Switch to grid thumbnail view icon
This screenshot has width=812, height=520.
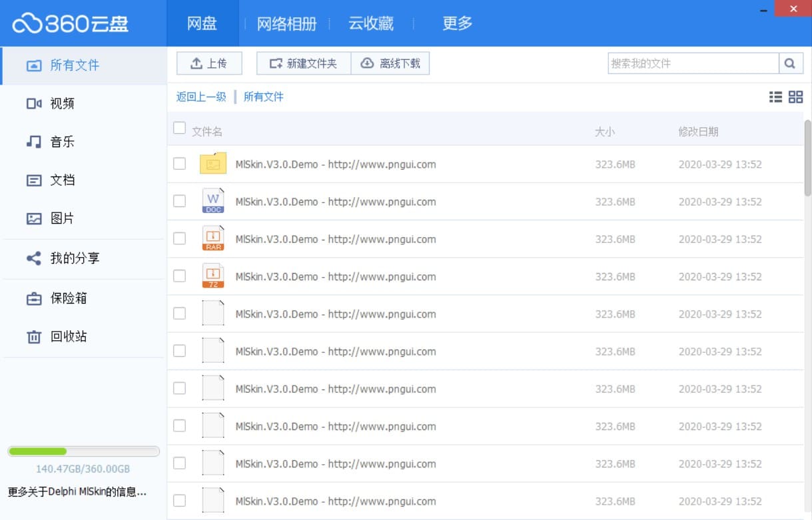pos(795,97)
